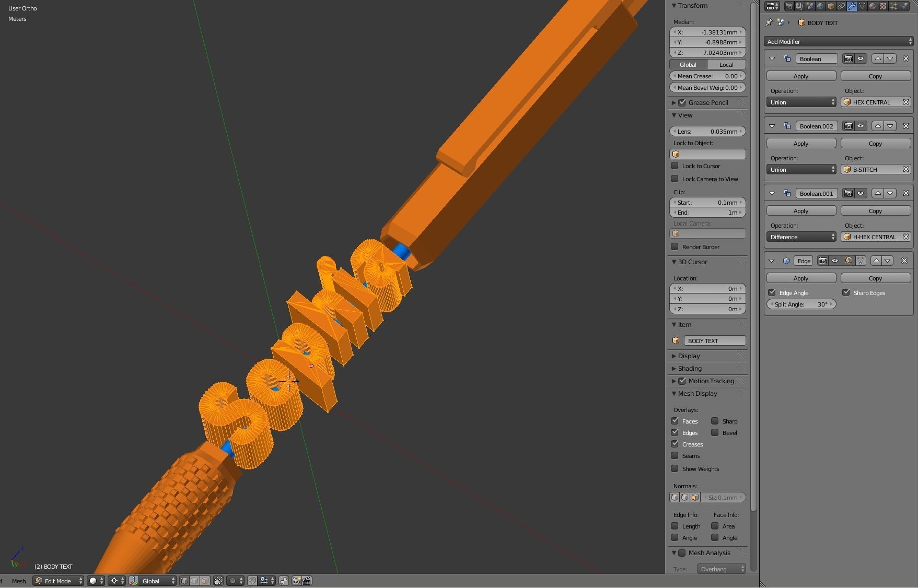Viewport: 918px width, 588px height.
Task: Click the pin ID icon
Action: pyautogui.click(x=769, y=22)
